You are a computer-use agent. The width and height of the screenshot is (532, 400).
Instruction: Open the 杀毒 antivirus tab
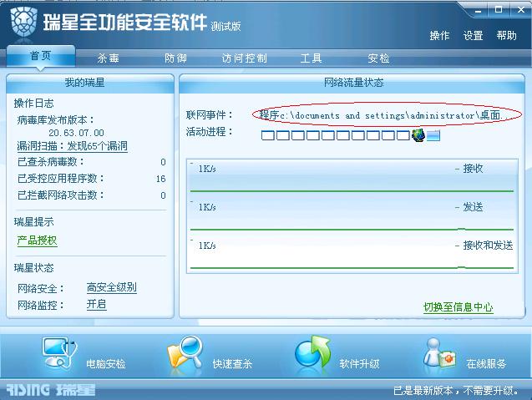[108, 58]
